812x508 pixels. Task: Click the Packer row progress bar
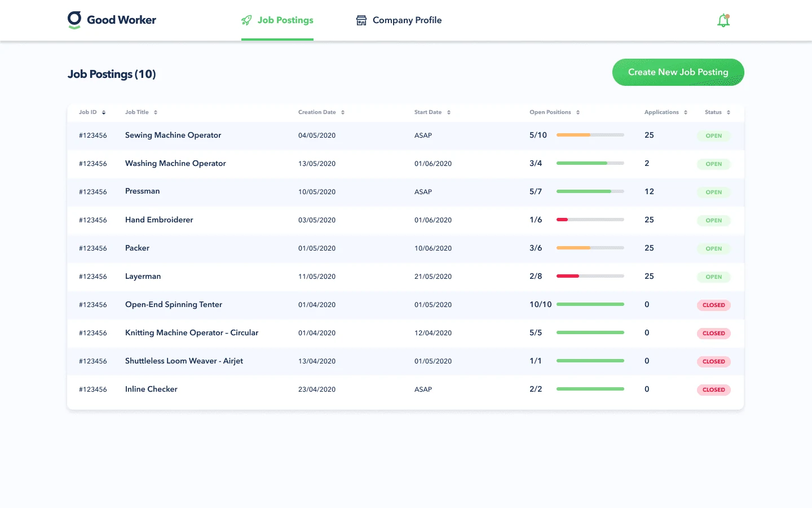coord(590,248)
